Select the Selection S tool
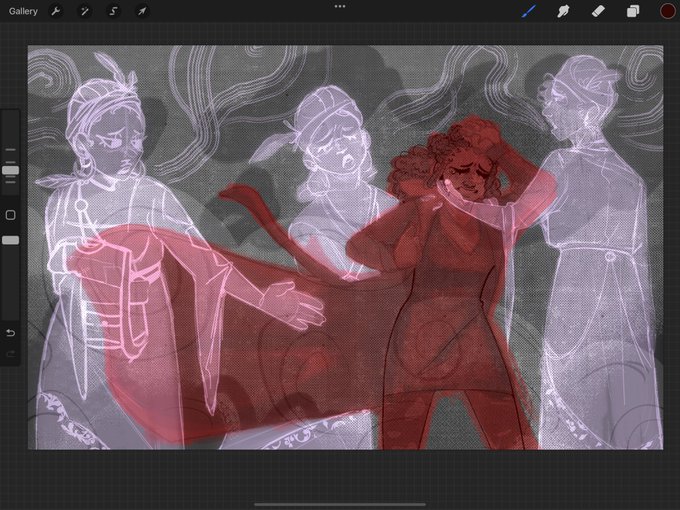This screenshot has height=510, width=680. pyautogui.click(x=113, y=11)
